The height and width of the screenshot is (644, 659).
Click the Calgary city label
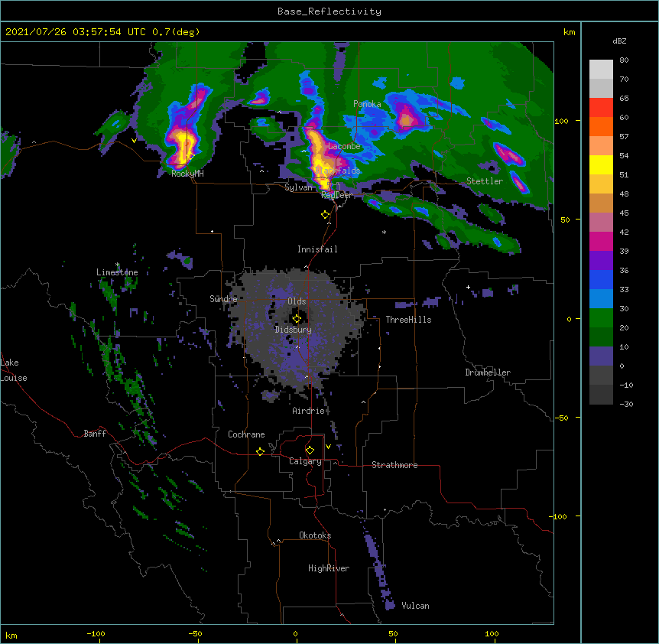[x=305, y=461]
